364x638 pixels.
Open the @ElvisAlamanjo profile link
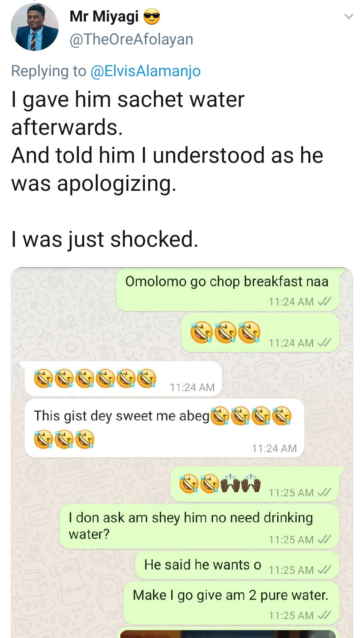[146, 71]
